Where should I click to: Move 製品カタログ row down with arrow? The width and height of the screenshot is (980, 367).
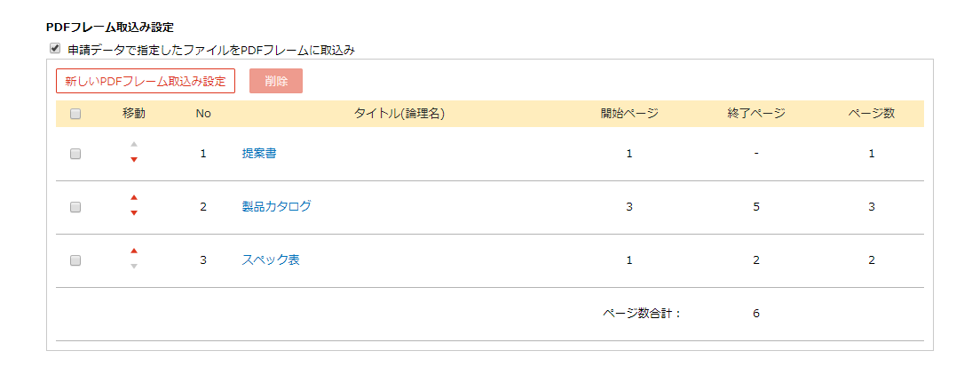click(x=134, y=213)
